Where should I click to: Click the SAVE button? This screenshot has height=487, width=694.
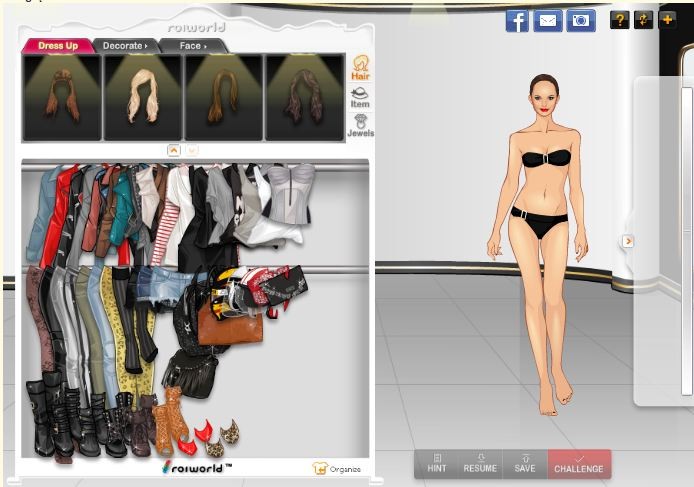tap(525, 464)
